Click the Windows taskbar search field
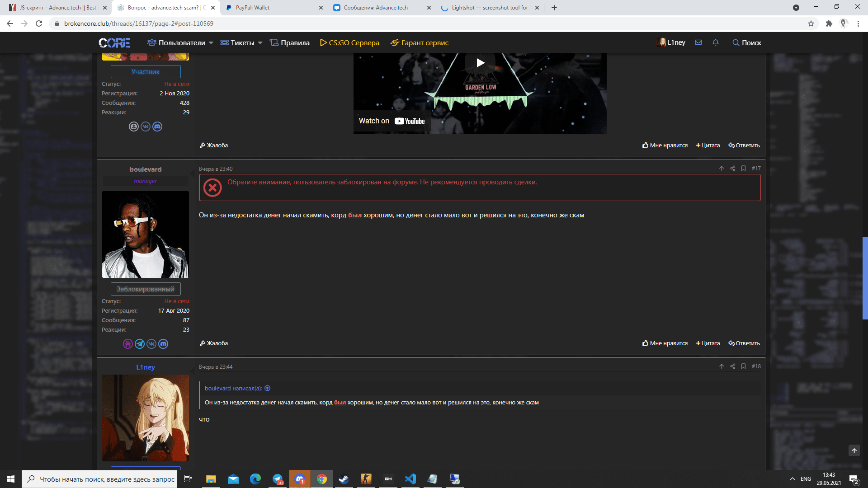Screen dimensions: 868x488 click(99, 479)
